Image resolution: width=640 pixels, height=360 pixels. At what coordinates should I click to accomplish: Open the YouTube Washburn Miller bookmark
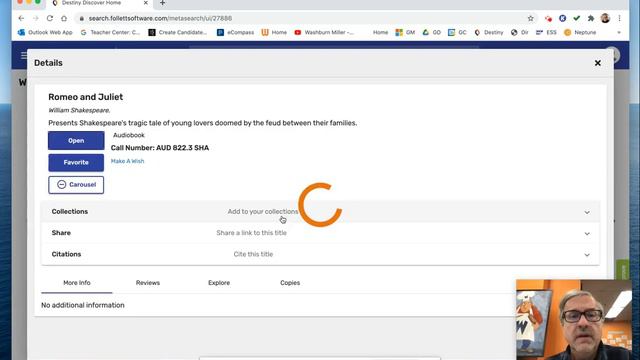click(x=324, y=32)
